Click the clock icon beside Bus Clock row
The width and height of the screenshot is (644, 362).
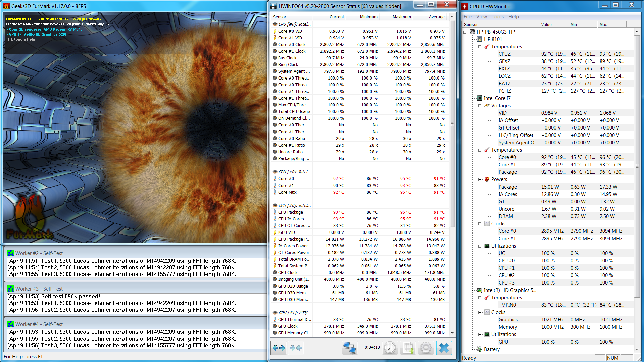275,58
